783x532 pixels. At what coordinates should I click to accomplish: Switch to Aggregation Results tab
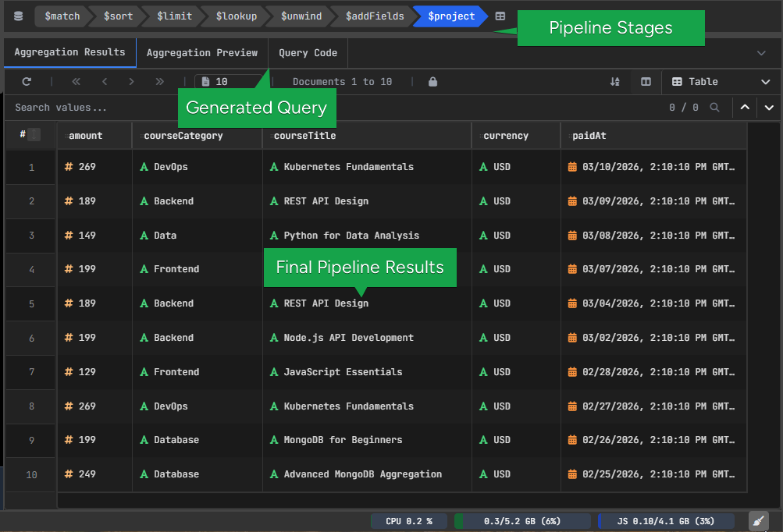click(x=70, y=52)
